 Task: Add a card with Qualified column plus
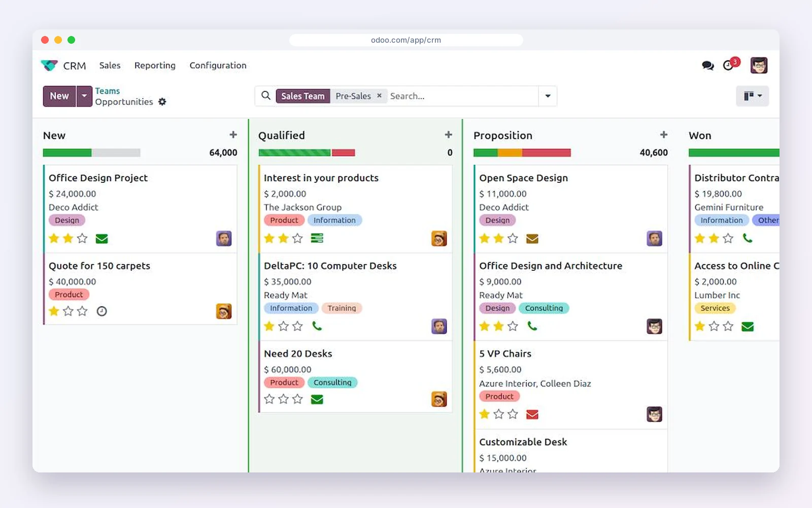(448, 135)
